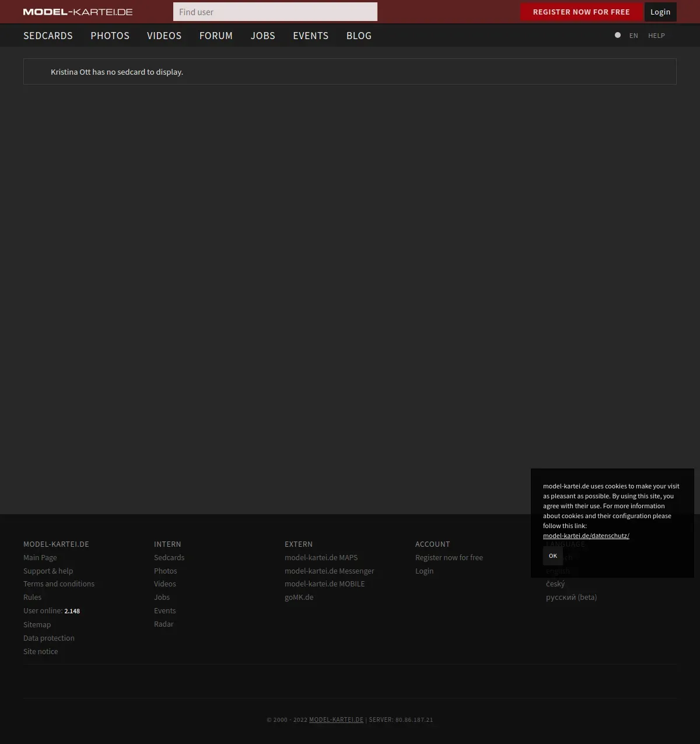Open the HELP link in header
Image resolution: width=700 pixels, height=744 pixels.
click(x=656, y=36)
